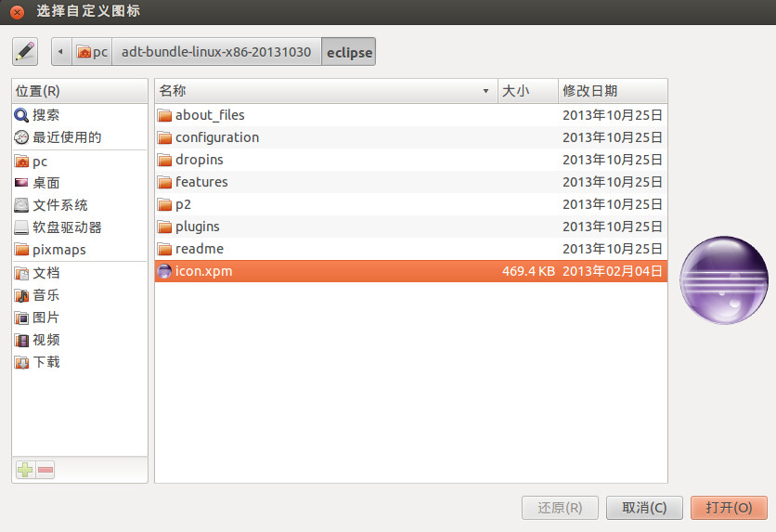Click the green plus add-bookmark button

pos(25,470)
